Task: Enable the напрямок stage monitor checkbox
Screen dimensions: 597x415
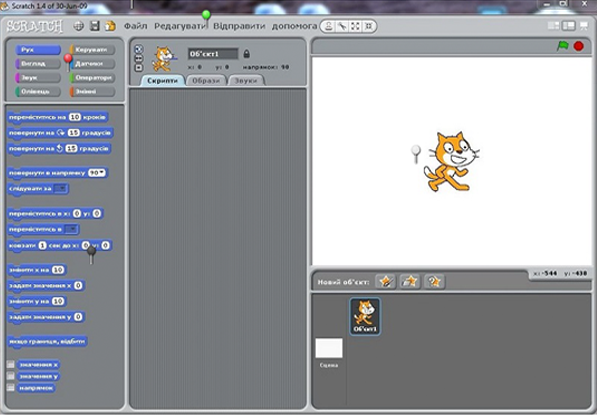Action: (x=11, y=388)
